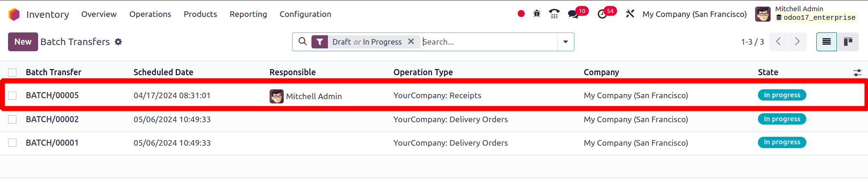
Task: Remove the Draft or In Progress filter
Action: (x=411, y=41)
